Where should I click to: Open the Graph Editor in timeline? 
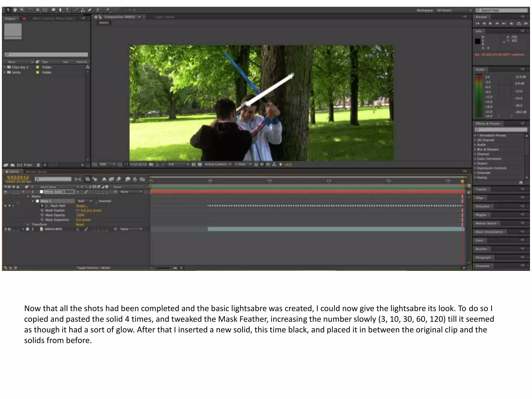pyautogui.click(x=142, y=179)
